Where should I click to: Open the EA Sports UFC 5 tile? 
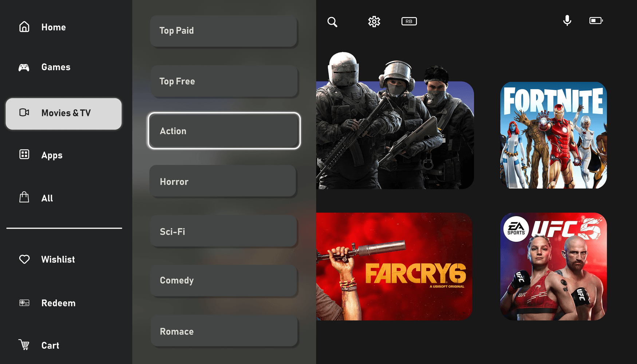pos(553,267)
